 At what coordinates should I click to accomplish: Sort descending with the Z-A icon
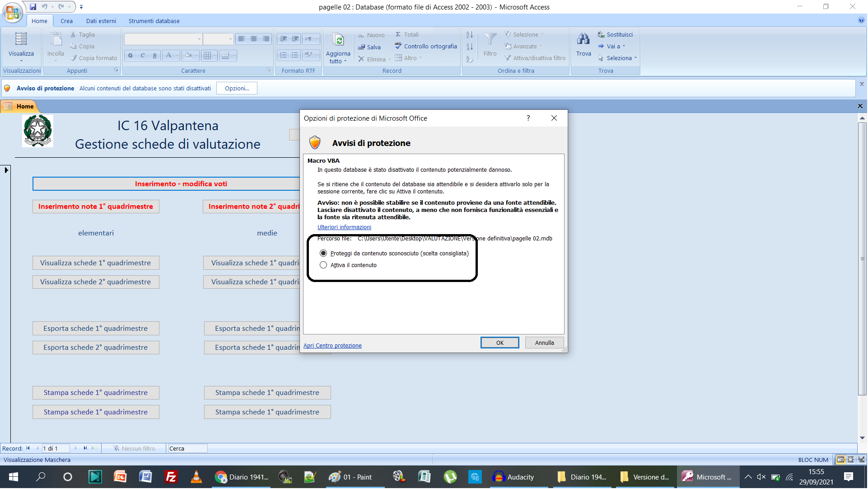[470, 47]
